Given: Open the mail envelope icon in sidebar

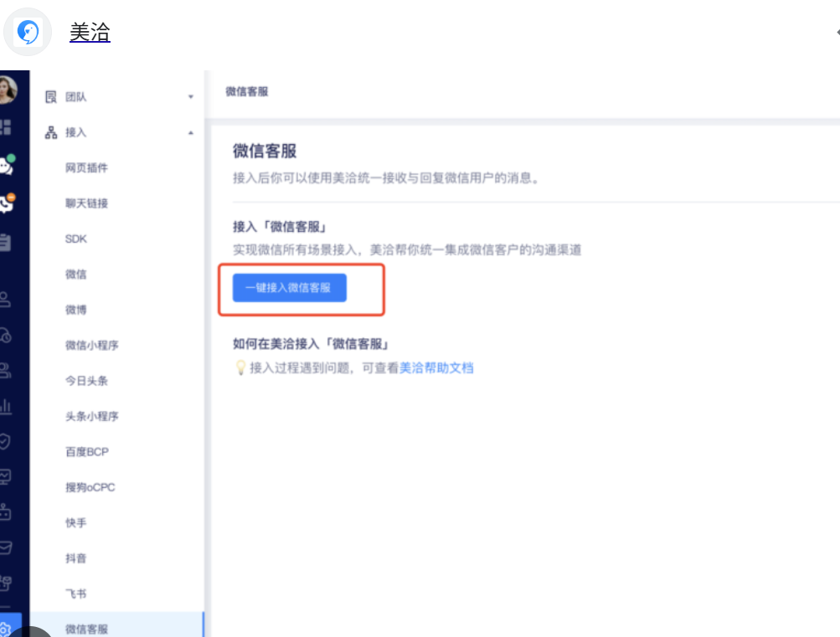Looking at the screenshot, I should point(5,547).
